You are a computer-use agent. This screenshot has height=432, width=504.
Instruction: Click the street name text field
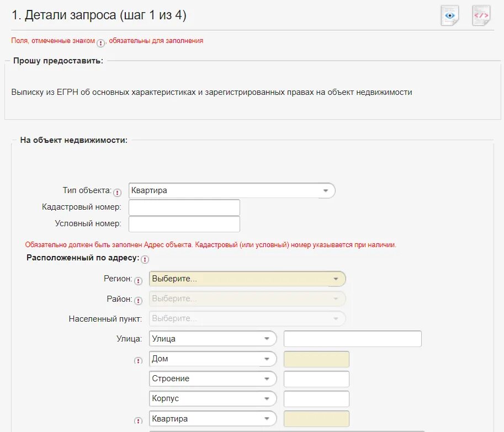353,339
